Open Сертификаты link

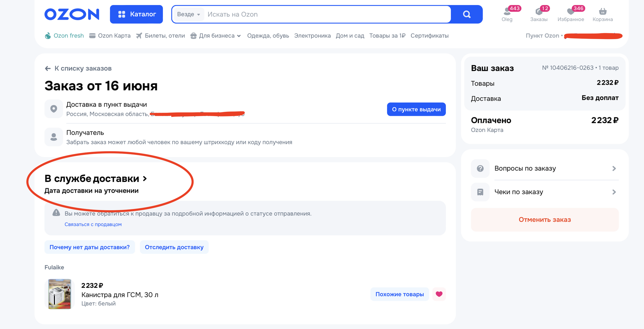pos(430,36)
